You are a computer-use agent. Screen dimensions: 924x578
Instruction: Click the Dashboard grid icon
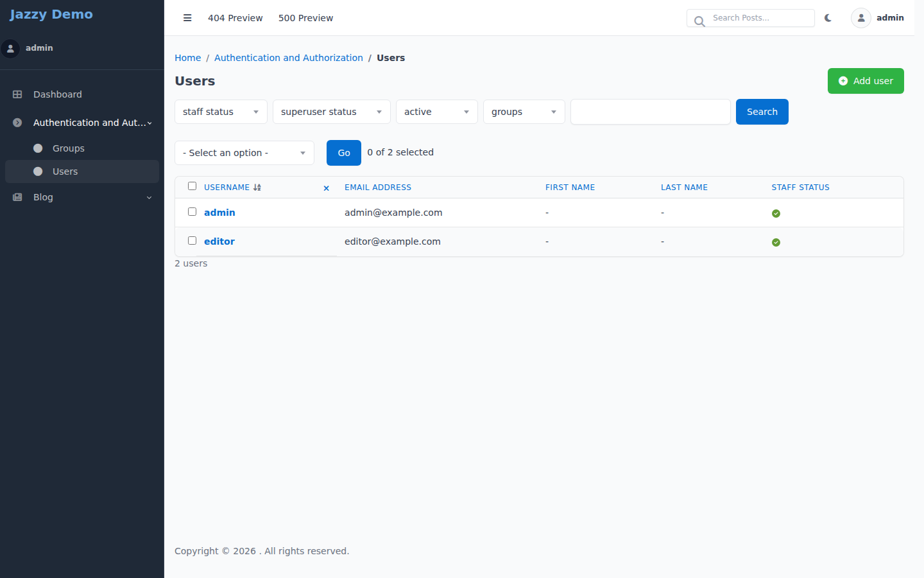[x=17, y=94]
